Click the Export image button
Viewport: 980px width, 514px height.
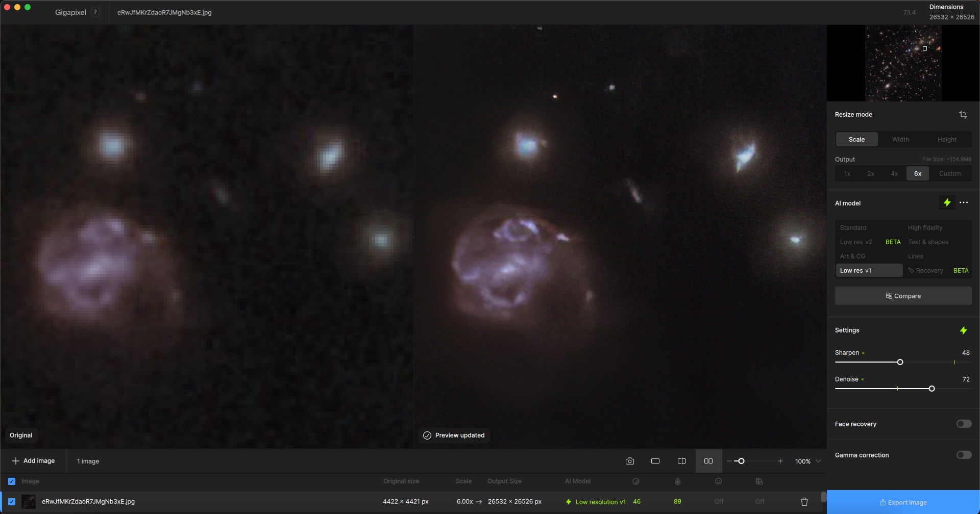[x=903, y=502]
